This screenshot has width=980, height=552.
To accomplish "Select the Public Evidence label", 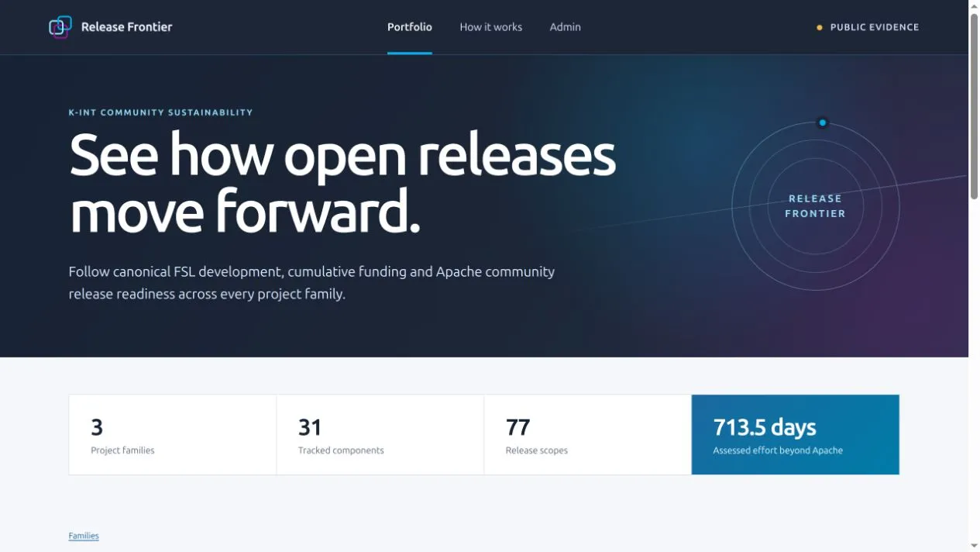I will (x=875, y=27).
